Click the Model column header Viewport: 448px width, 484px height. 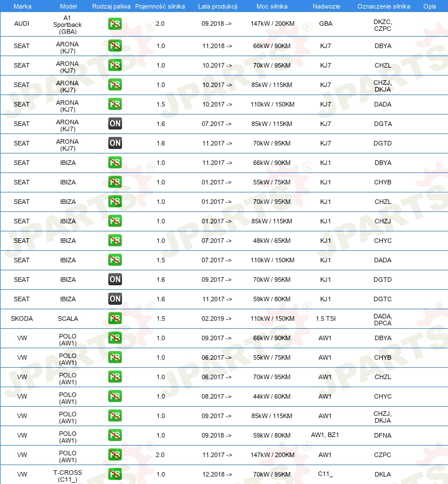(x=68, y=6)
